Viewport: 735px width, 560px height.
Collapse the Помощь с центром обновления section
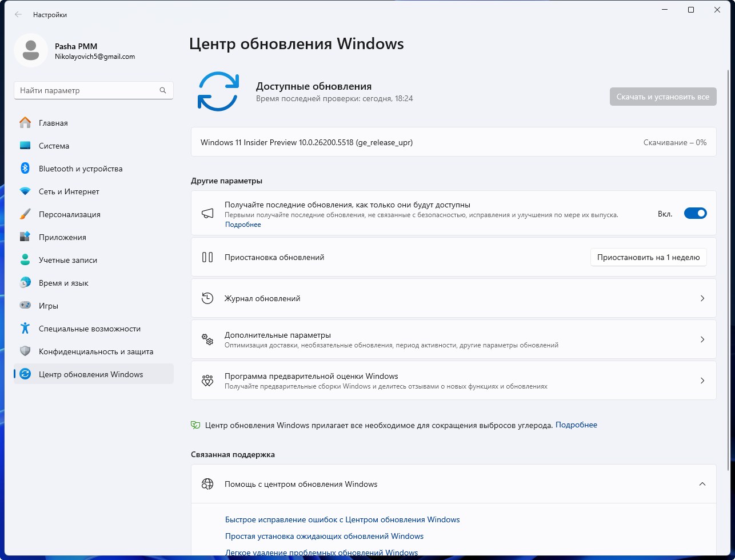702,484
